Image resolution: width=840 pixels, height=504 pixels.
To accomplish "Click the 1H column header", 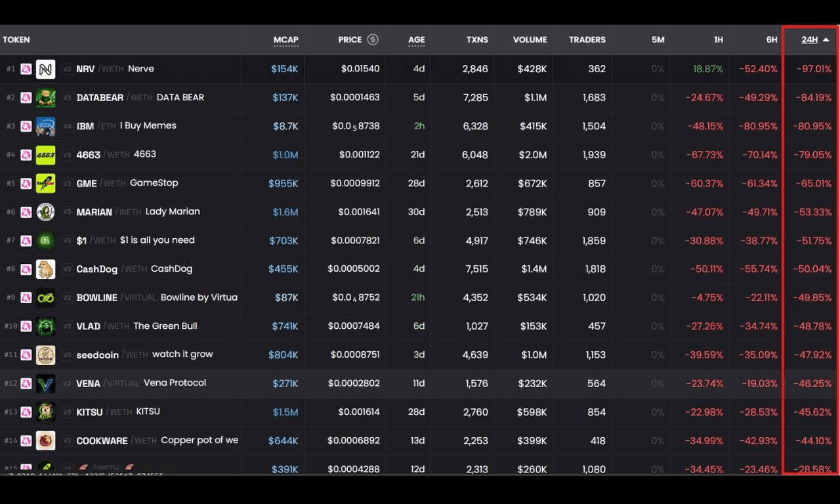I will tap(719, 40).
